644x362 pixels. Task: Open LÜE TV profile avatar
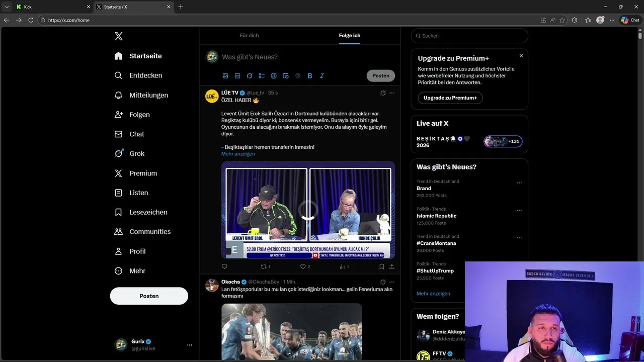212,96
